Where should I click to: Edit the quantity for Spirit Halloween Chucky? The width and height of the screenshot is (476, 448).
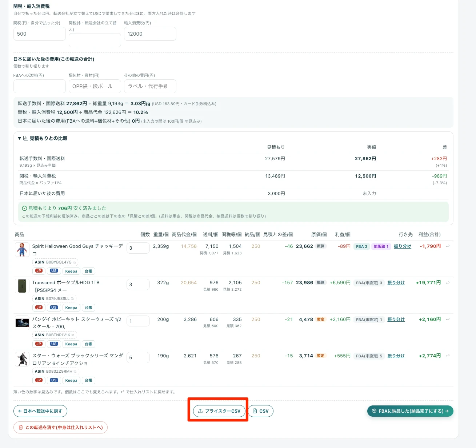[x=138, y=248]
